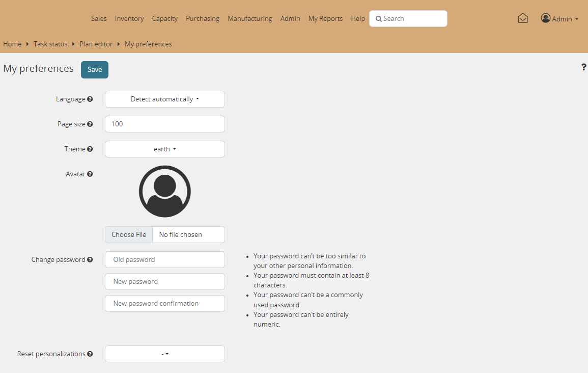Image resolution: width=588 pixels, height=373 pixels.
Task: Click the help icon beside Page size
Action: (x=90, y=124)
